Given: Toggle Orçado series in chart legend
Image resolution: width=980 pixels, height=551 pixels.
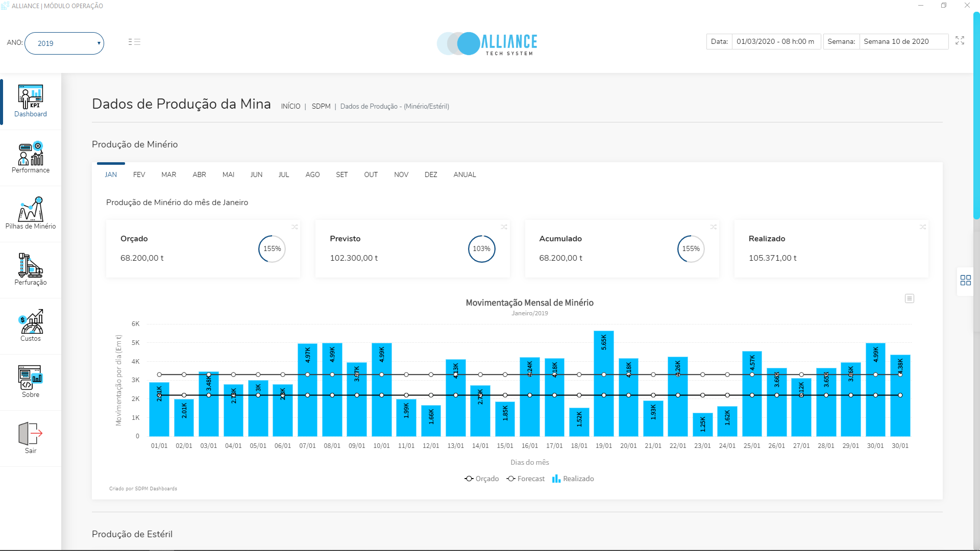Looking at the screenshot, I should click(x=481, y=479).
